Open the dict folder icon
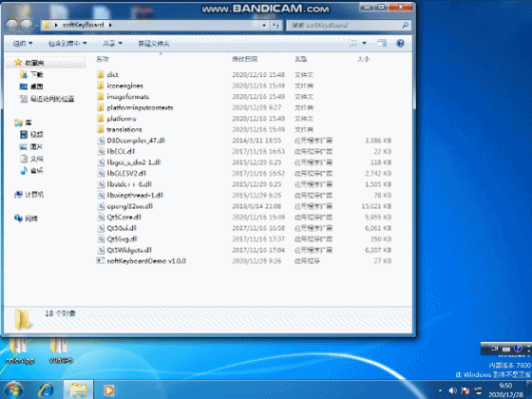The width and height of the screenshot is (532, 399). coord(101,75)
